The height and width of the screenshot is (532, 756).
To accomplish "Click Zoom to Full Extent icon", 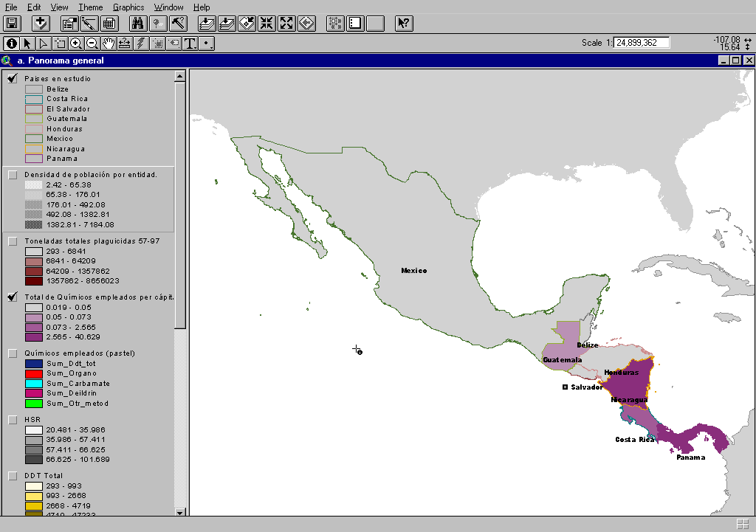I will point(207,23).
